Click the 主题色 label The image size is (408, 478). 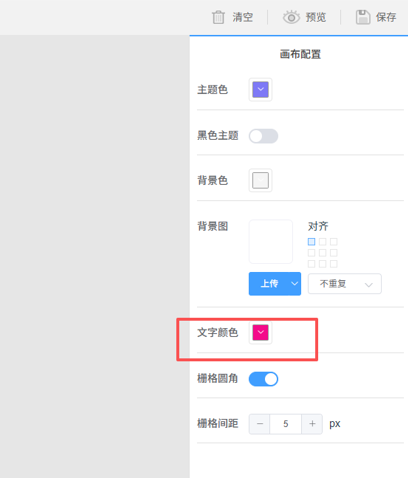[x=213, y=90]
